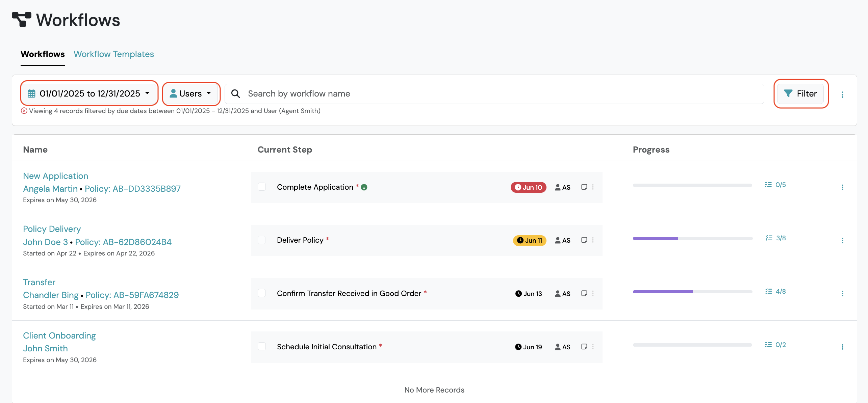Switch to the Workflow Templates tab
This screenshot has width=868, height=403.
(114, 54)
